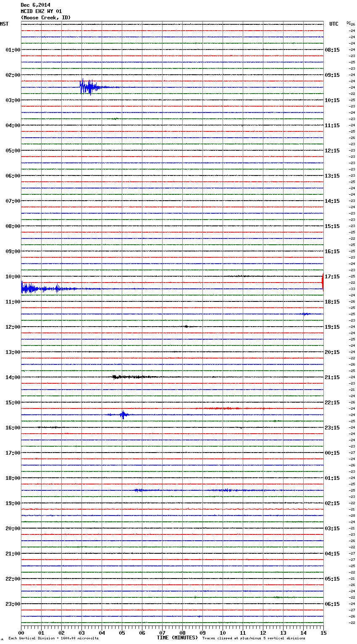The width and height of the screenshot is (357, 644).
Task: Click the 16:15 UTC time label
Action: pyautogui.click(x=332, y=251)
